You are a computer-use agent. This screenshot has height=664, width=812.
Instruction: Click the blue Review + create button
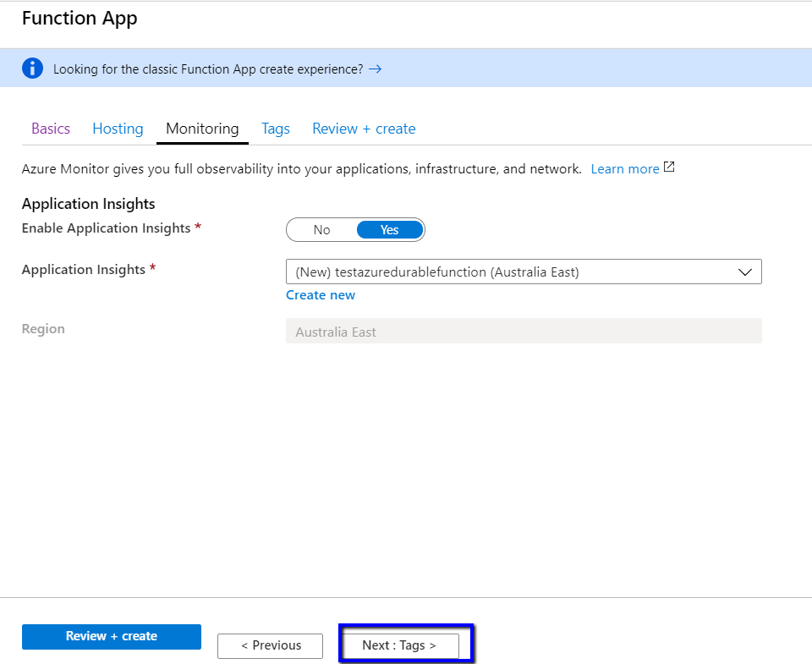[112, 636]
